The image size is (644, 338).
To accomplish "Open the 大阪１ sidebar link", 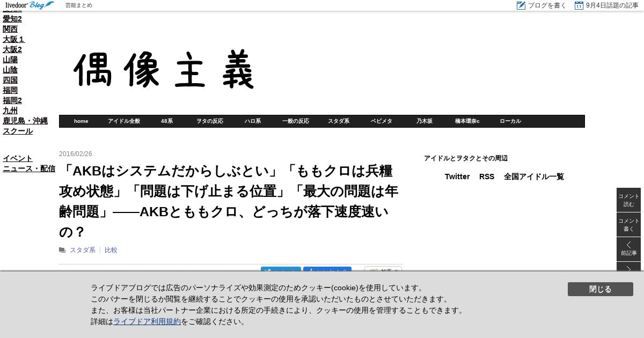I will [x=14, y=39].
